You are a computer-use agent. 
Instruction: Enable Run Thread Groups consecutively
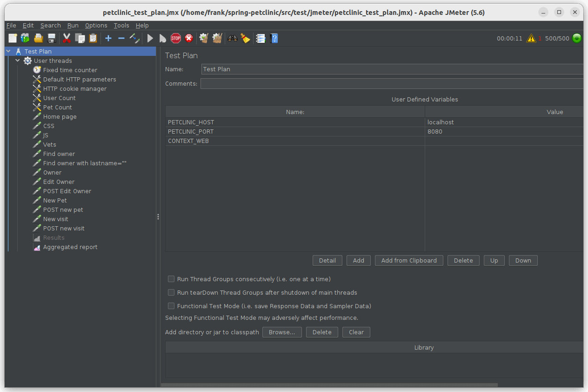point(171,279)
